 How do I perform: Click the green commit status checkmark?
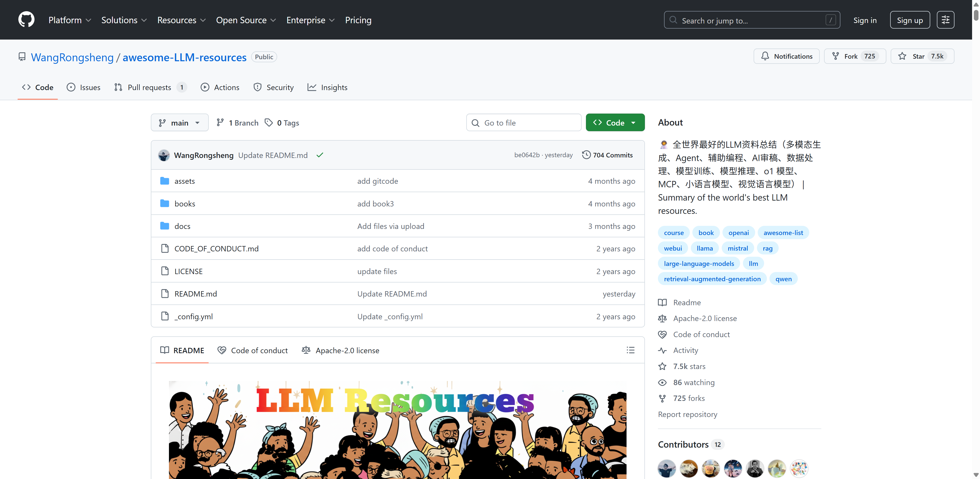pyautogui.click(x=320, y=155)
